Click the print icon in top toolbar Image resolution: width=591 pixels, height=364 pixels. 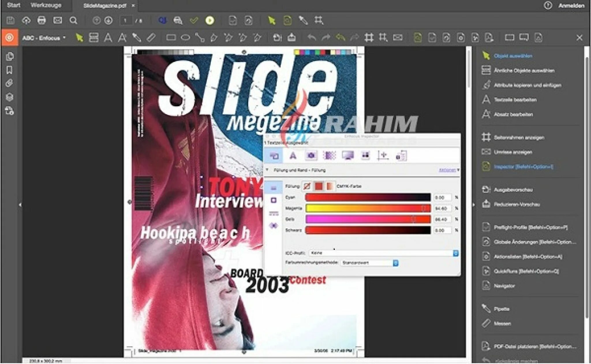(42, 20)
